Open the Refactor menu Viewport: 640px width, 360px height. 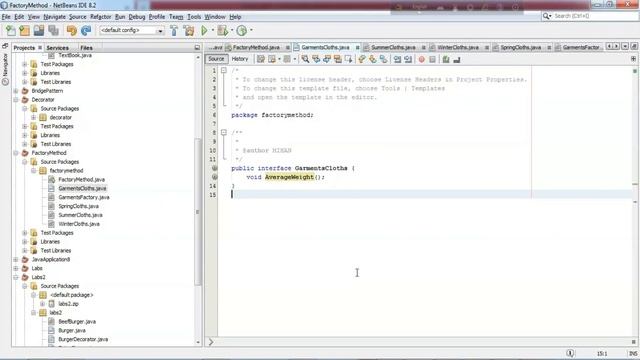100,17
